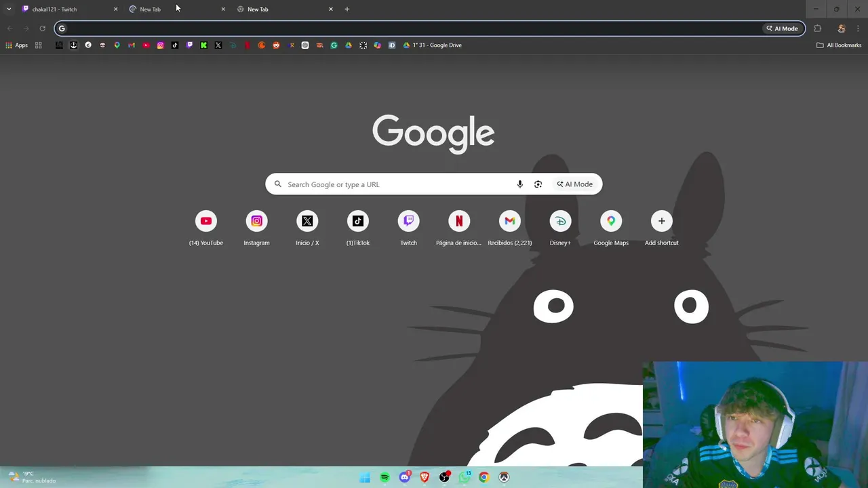The width and height of the screenshot is (868, 488).
Task: Open the Netflix Página de inicio shortcut
Action: [459, 229]
